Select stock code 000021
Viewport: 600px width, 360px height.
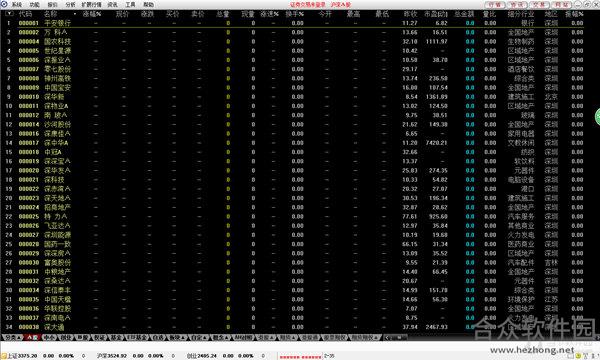29,179
